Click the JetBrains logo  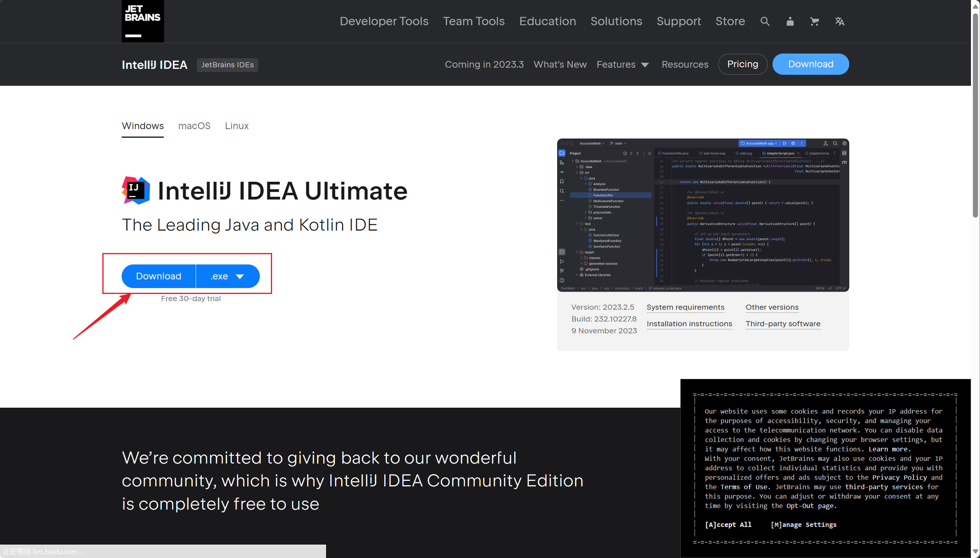click(x=143, y=21)
